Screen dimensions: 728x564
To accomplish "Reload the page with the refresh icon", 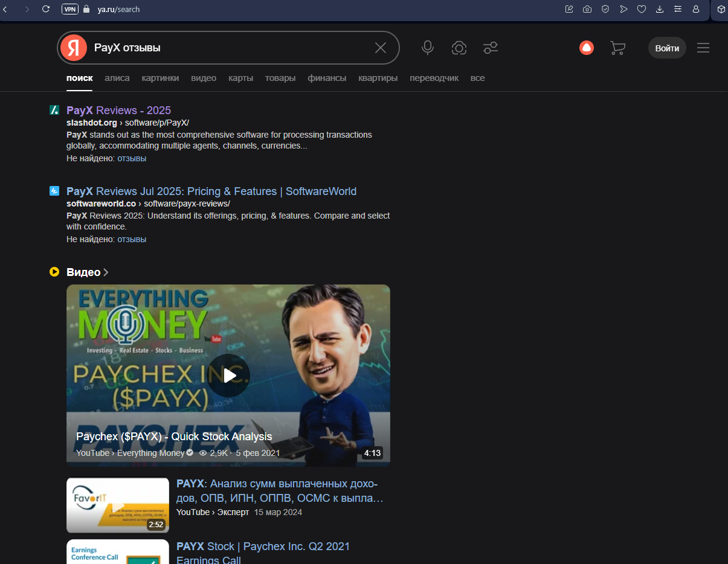I will click(46, 9).
